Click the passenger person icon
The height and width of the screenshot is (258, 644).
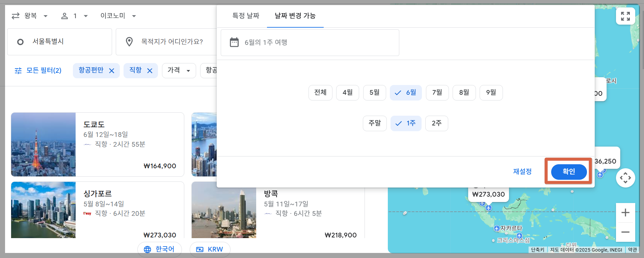click(x=64, y=16)
